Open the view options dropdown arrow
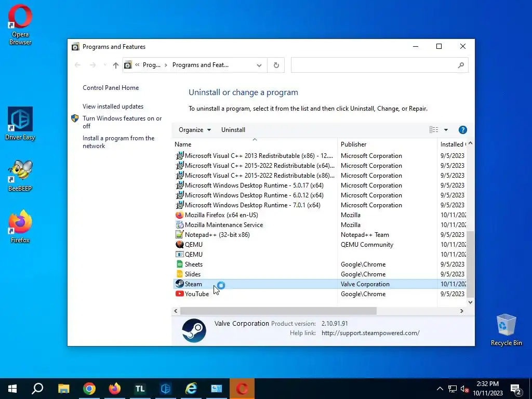Screen dimensions: 532x399 [446, 130]
